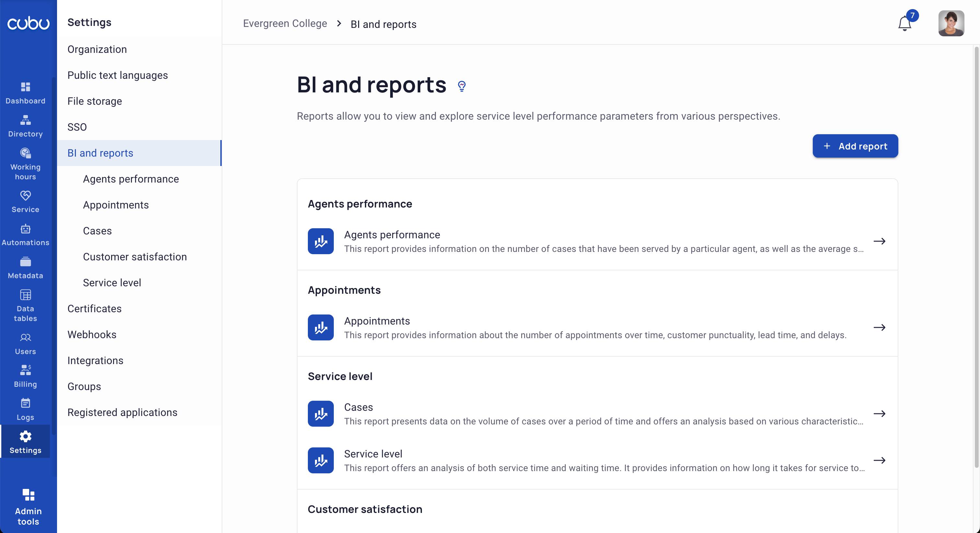The height and width of the screenshot is (533, 980).
Task: Open Automations in the sidebar
Action: coord(25,234)
